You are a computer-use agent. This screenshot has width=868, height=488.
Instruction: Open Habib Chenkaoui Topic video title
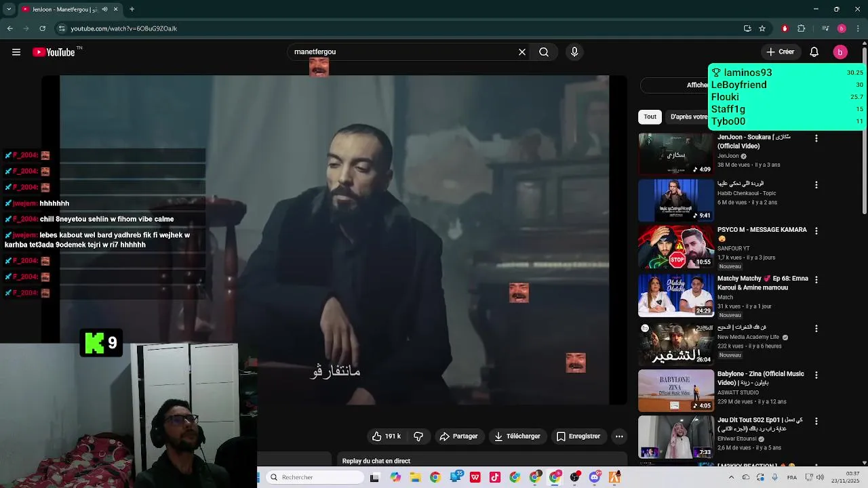[x=741, y=184]
